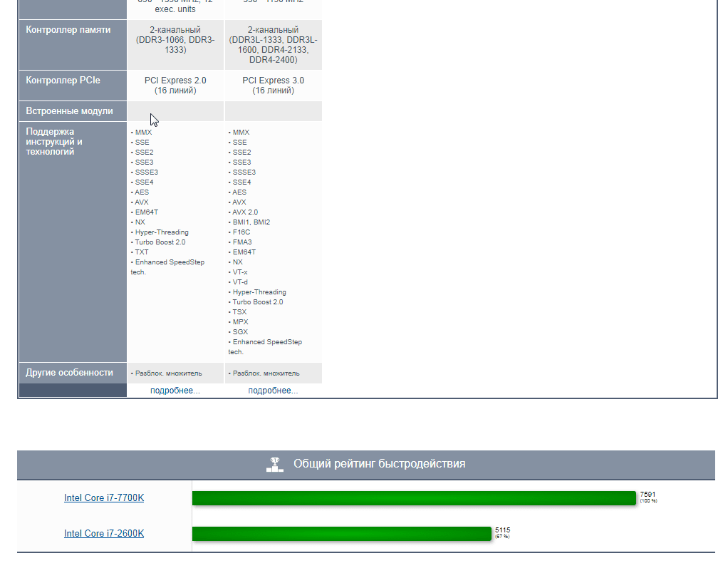Click the trophy podium icon in rating header

(274, 464)
